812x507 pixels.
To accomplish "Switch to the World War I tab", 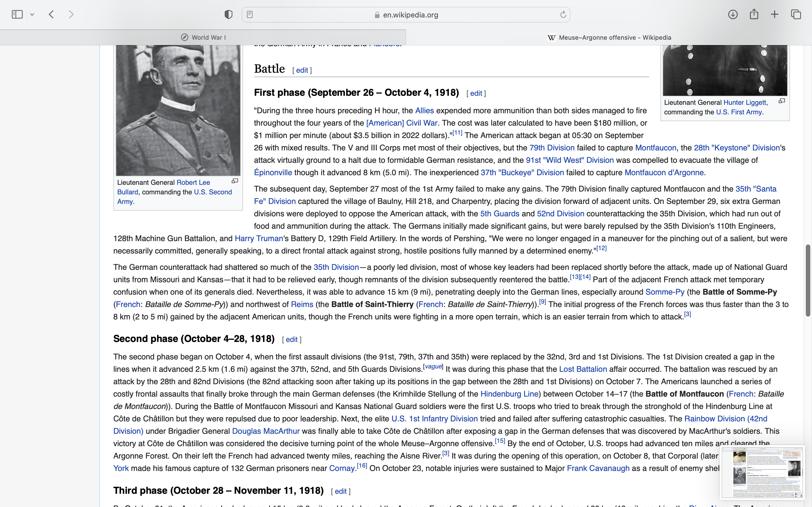I will pyautogui.click(x=203, y=37).
